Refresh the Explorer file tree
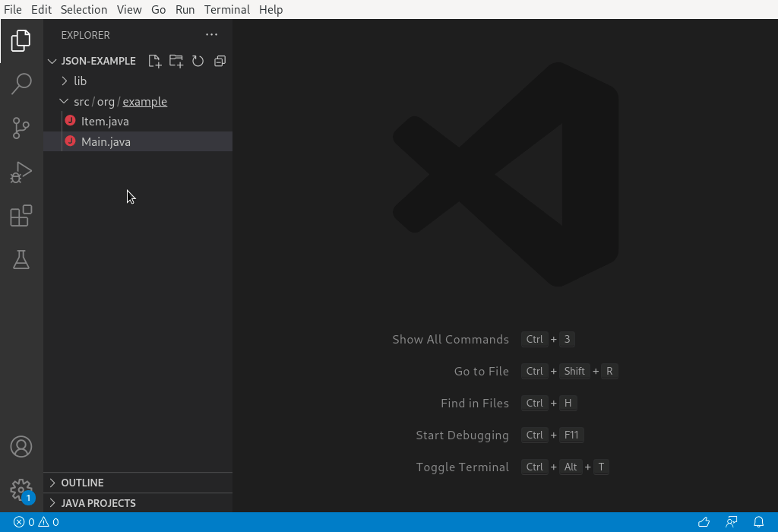Viewport: 778px width, 532px height. [x=198, y=61]
